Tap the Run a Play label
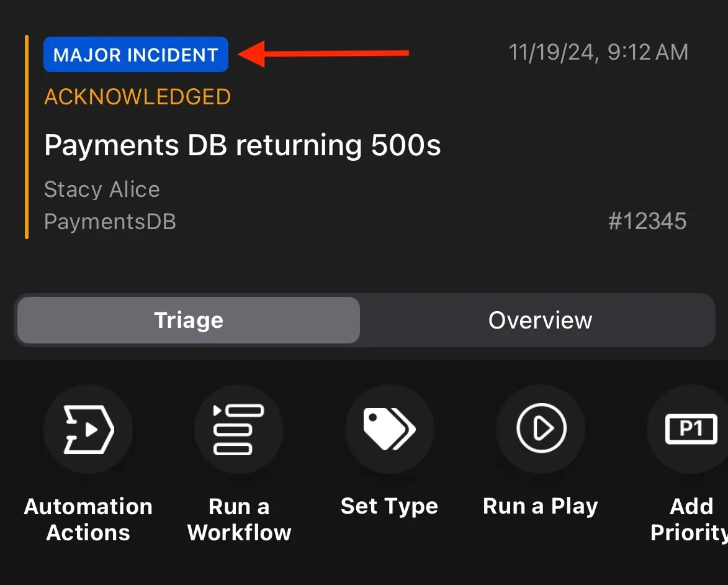 [x=541, y=507]
